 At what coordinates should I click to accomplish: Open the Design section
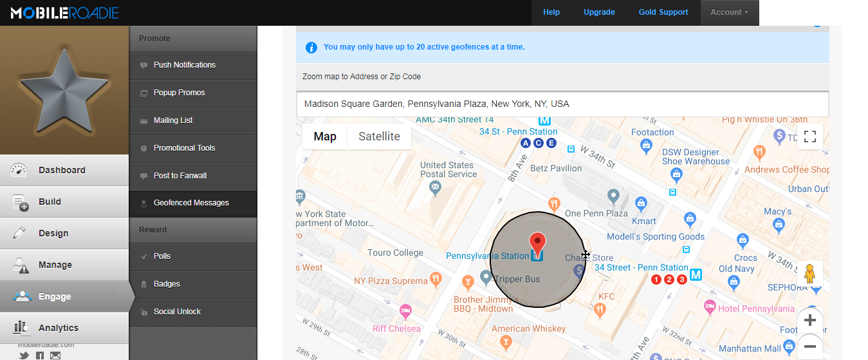pos(64,233)
